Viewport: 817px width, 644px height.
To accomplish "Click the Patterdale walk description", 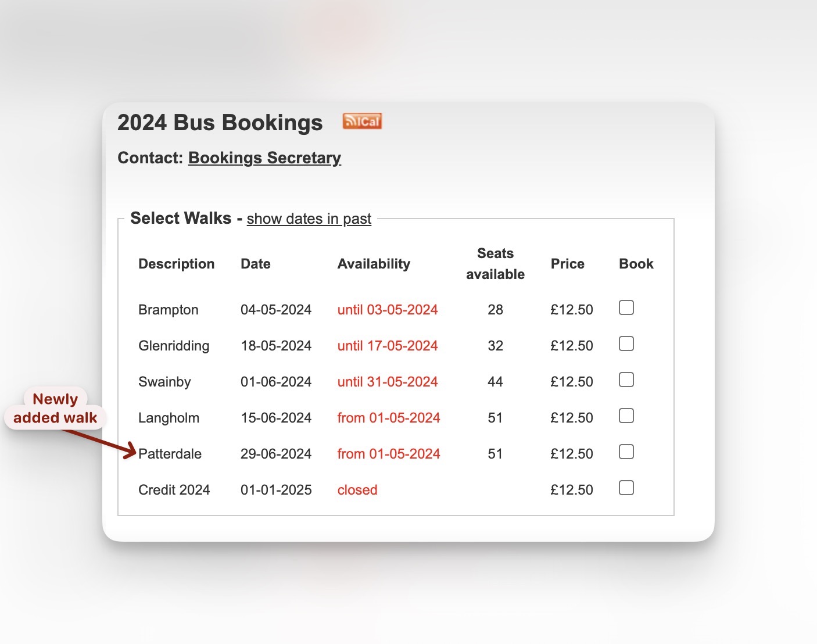I will coord(170,454).
